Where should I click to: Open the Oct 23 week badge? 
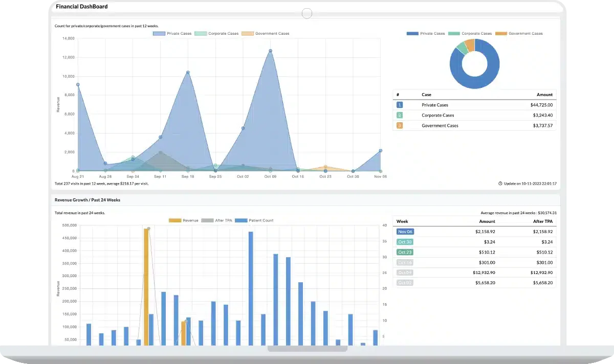[405, 252]
